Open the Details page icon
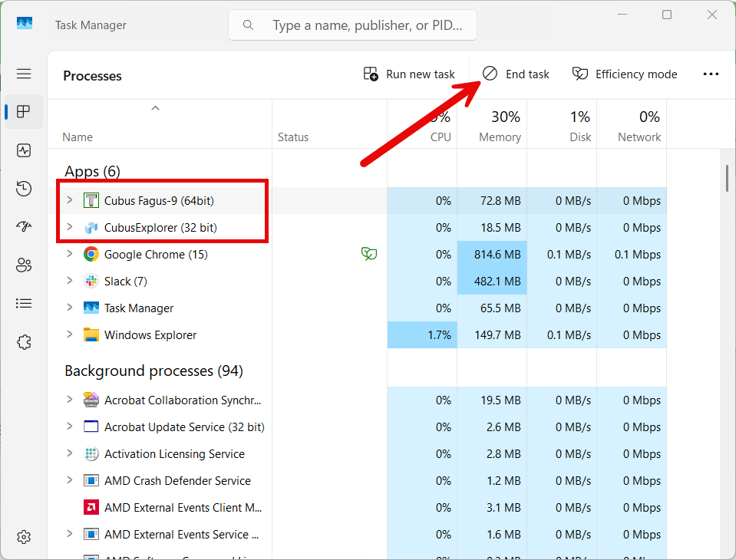The image size is (736, 560). pos(24,304)
